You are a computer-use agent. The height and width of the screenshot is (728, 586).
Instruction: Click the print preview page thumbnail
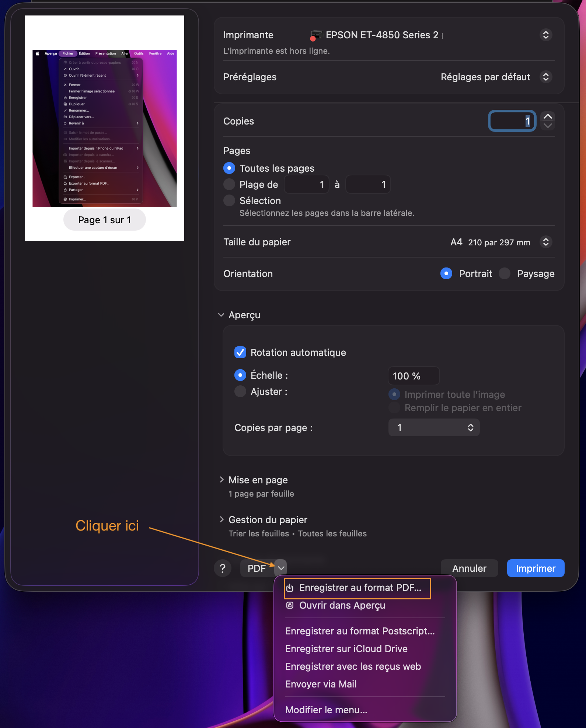pyautogui.click(x=105, y=128)
